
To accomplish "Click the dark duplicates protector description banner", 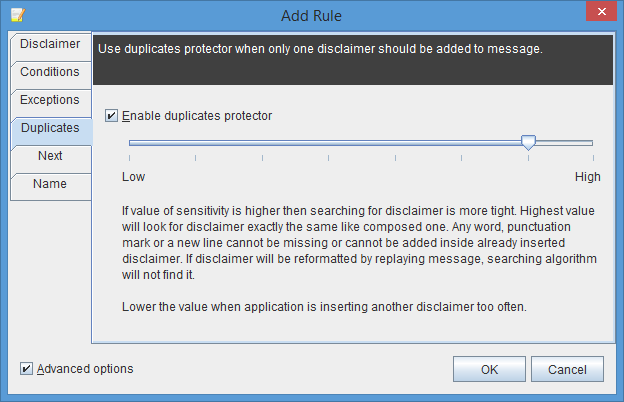I will click(x=353, y=60).
